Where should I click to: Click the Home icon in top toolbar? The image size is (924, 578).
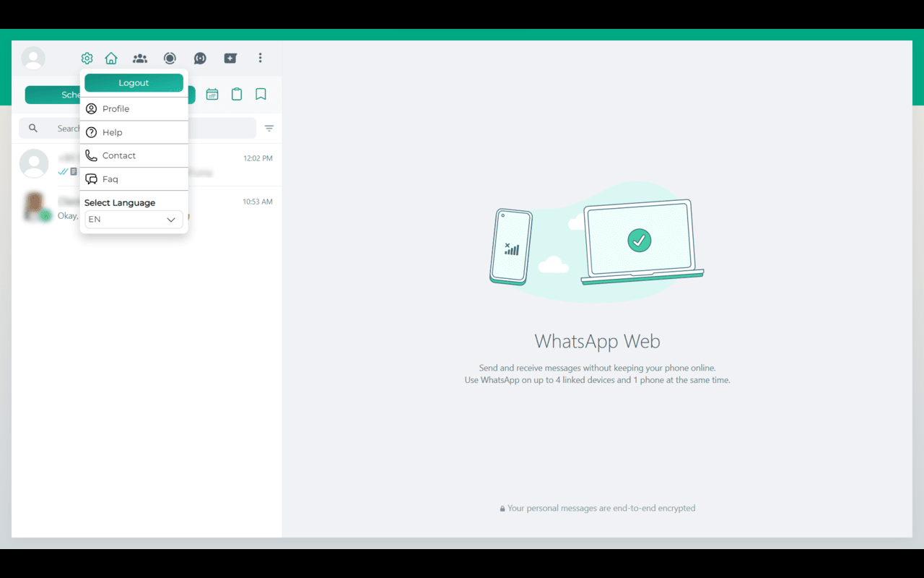pos(111,58)
